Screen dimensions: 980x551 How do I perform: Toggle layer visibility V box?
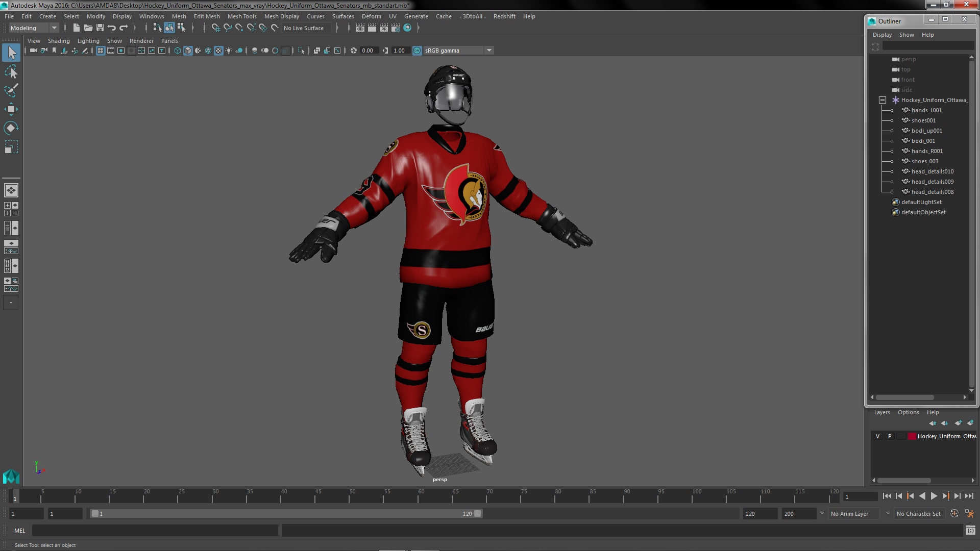pos(877,436)
